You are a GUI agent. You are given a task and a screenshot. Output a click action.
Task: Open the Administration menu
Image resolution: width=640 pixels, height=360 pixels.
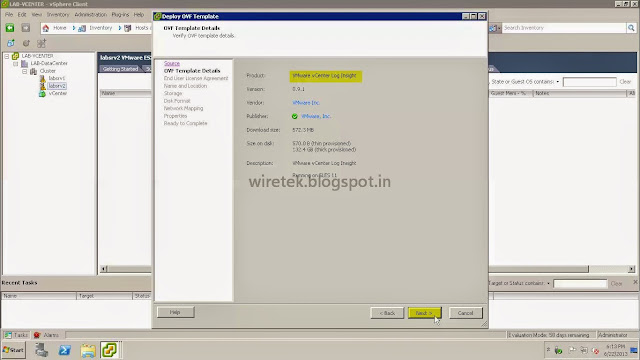pos(91,14)
